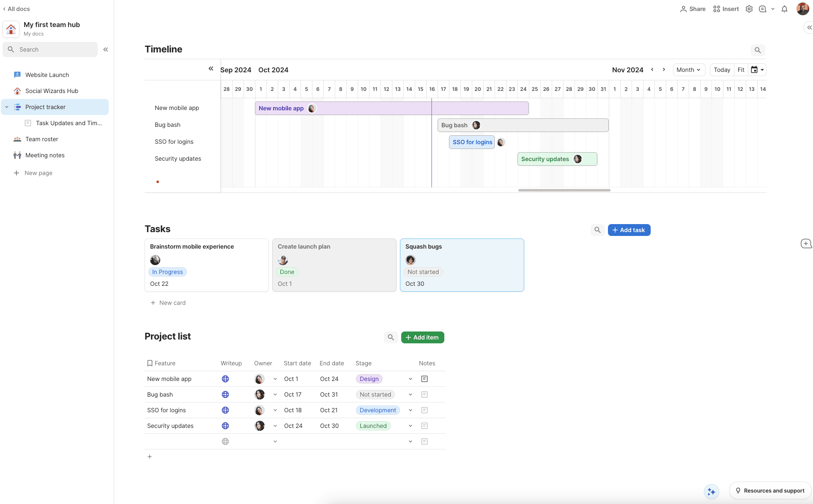
Task: Open notes icon for Security updates row
Action: coord(424,426)
